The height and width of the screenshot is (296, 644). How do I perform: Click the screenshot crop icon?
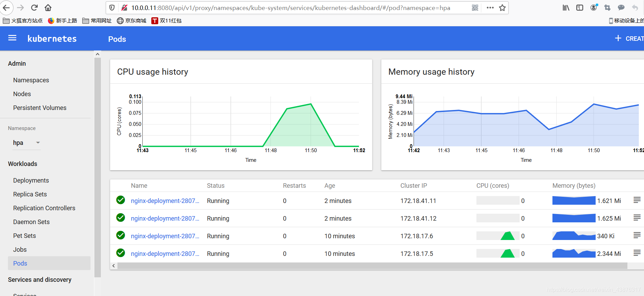607,8
